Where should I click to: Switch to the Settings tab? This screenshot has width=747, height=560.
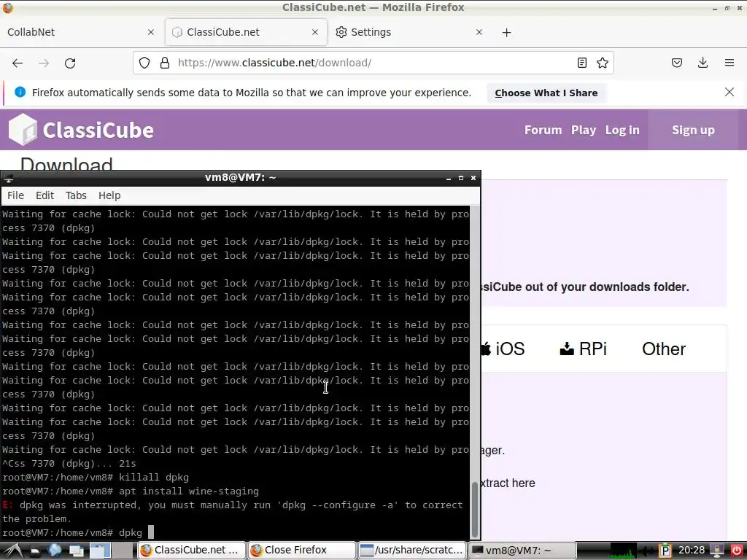coord(410,32)
